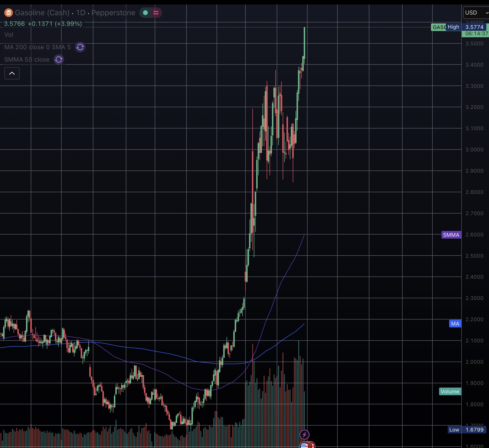Select SMMA 50 close indicator label
Screen dimensions: 489x448
tap(27, 59)
